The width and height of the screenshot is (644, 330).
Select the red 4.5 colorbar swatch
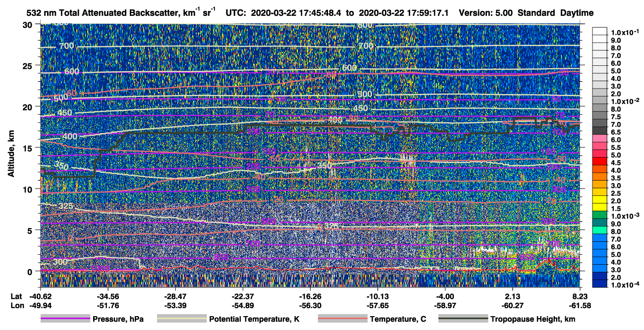(601, 163)
